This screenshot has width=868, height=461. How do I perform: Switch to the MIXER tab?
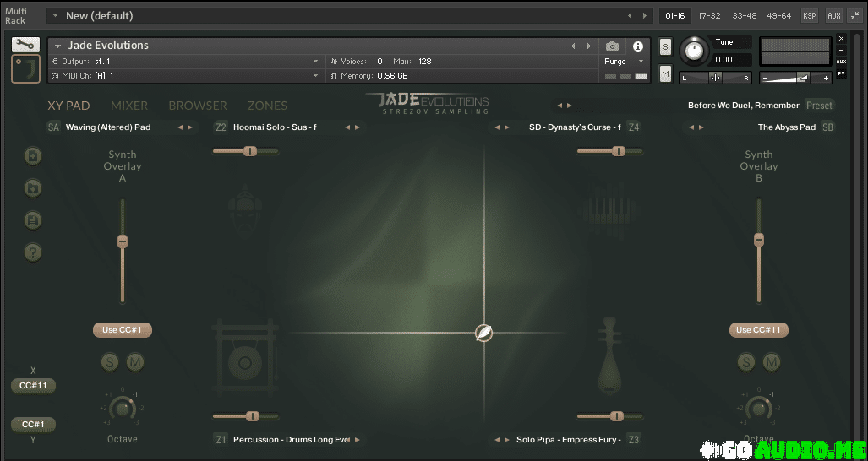click(x=129, y=106)
